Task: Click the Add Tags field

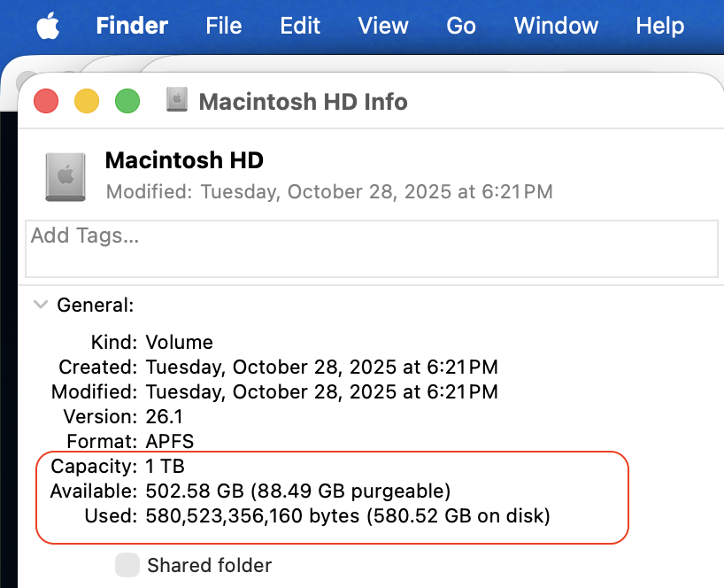Action: [x=371, y=248]
